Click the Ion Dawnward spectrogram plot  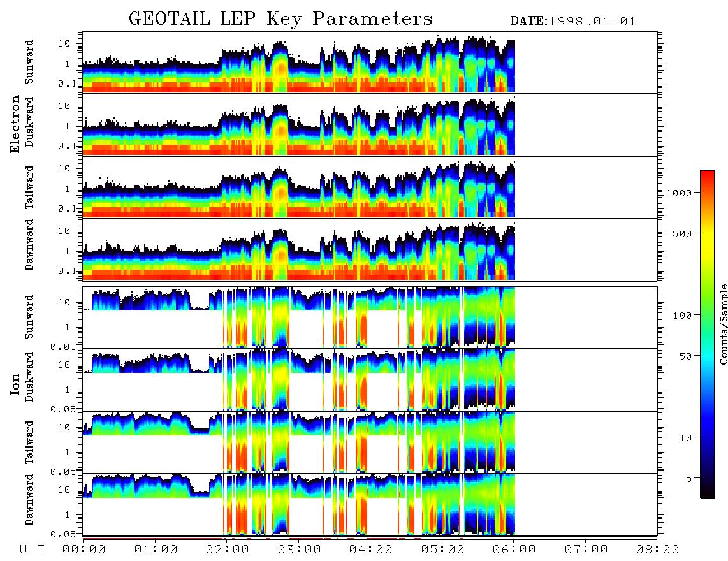click(x=370, y=505)
